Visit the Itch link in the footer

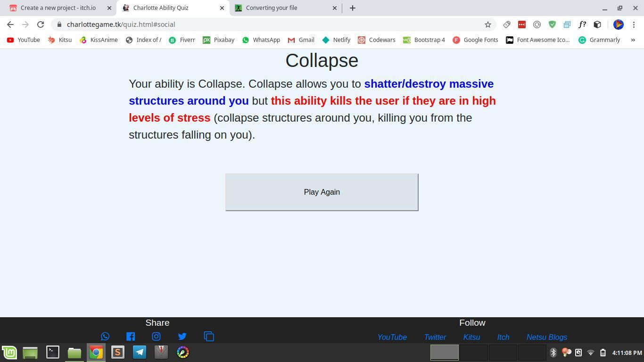pyautogui.click(x=503, y=337)
